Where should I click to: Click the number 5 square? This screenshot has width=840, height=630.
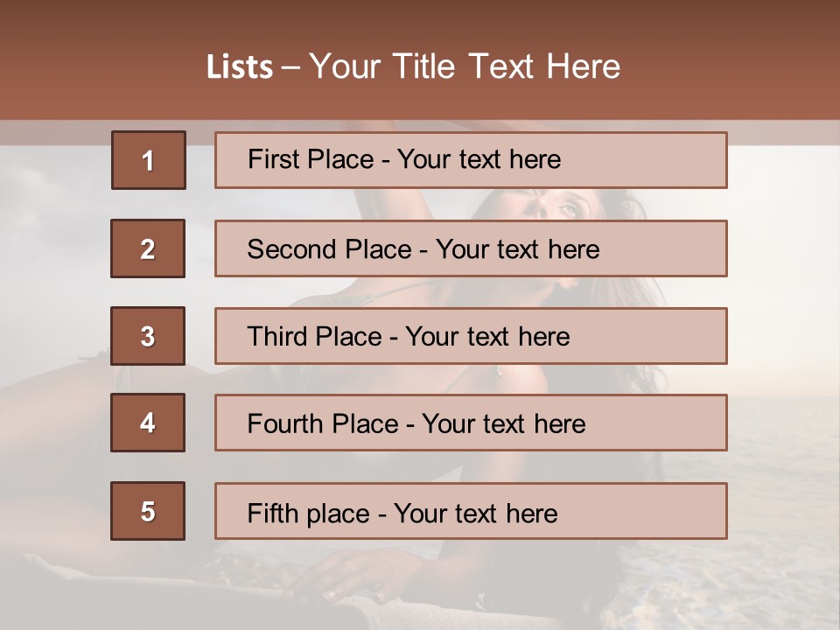pyautogui.click(x=148, y=511)
